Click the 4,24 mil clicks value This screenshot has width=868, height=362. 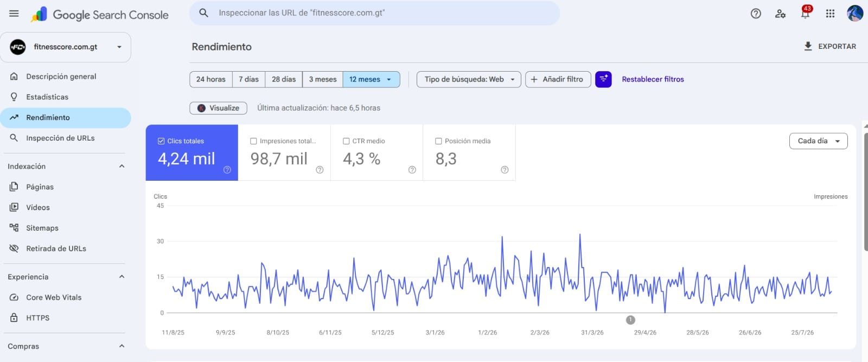click(186, 158)
